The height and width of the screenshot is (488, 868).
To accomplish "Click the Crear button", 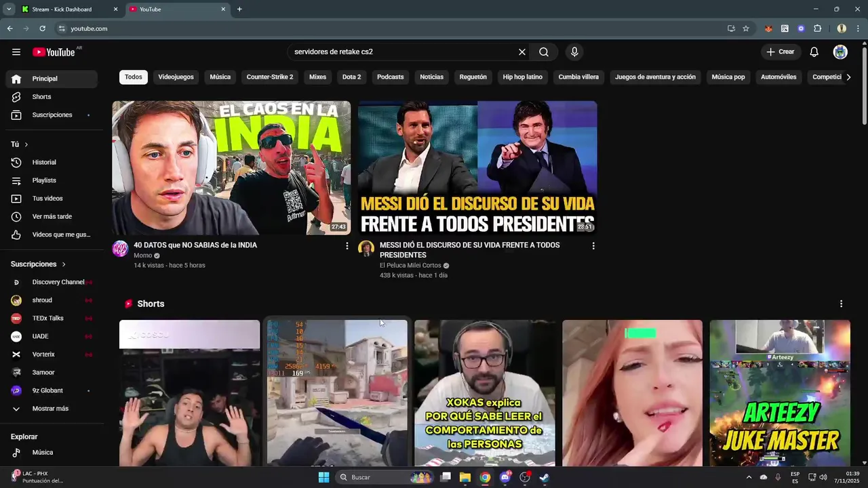I will click(x=781, y=52).
